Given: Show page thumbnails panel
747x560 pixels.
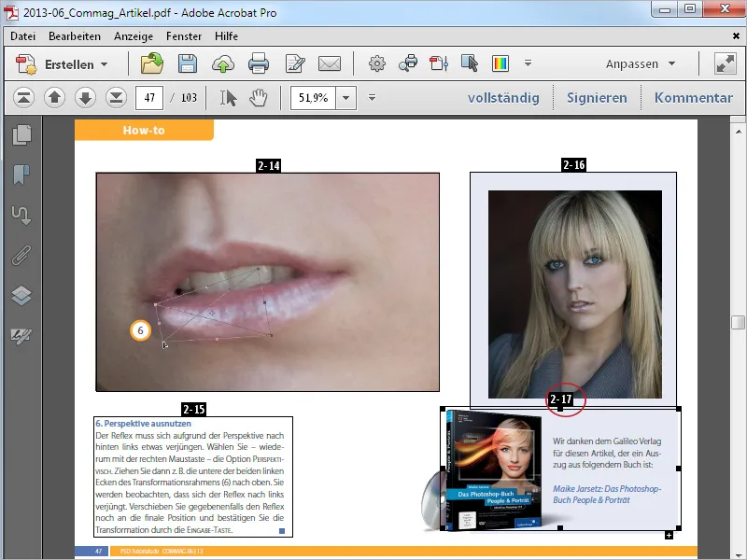Looking at the screenshot, I should [x=21, y=134].
